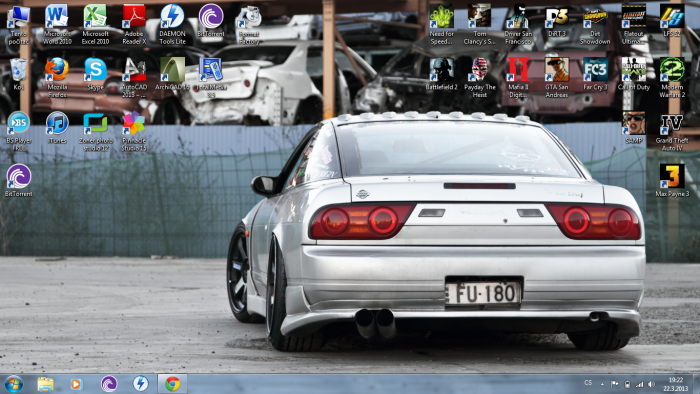Select DAEMON Tools Lite desktop shortcut
The width and height of the screenshot is (700, 394).
(x=172, y=25)
